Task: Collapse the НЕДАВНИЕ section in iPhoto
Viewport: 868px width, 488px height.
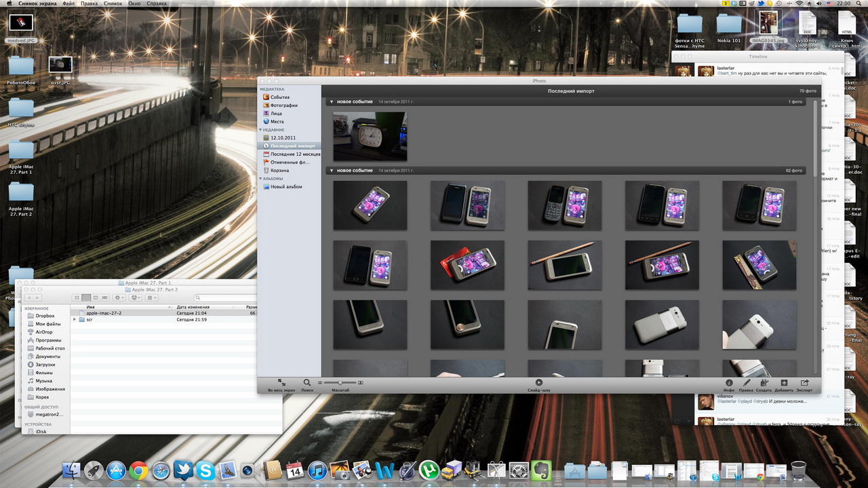Action: pyautogui.click(x=260, y=129)
